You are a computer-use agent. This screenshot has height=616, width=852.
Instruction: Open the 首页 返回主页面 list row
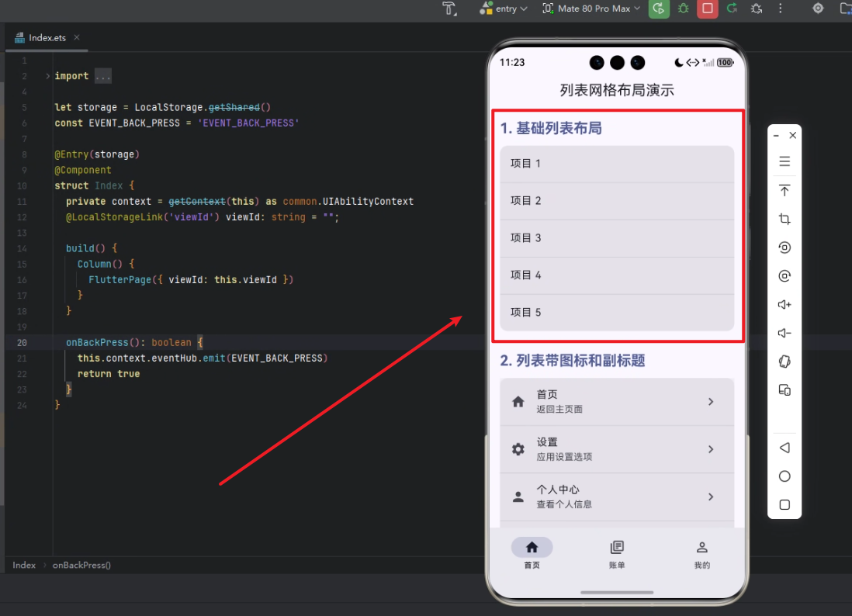pyautogui.click(x=617, y=401)
